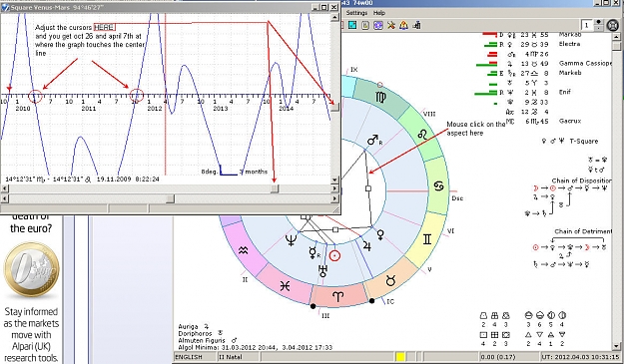Click down arrow of main window scrollbar
This screenshot has height=364, width=624.
[x=616, y=347]
